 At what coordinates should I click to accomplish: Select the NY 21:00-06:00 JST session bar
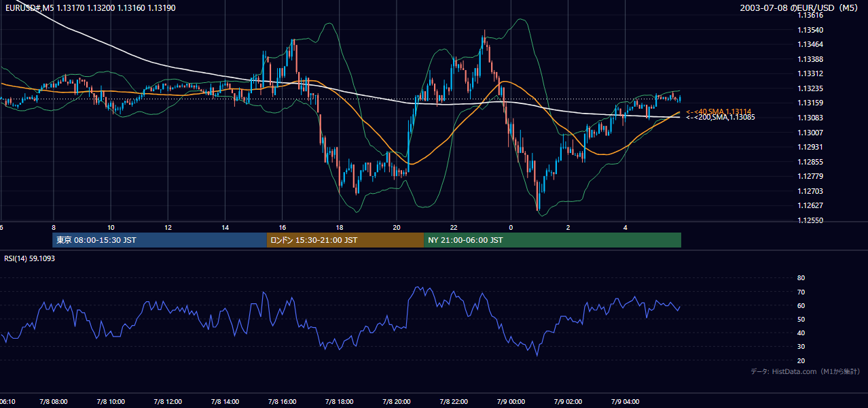552,240
